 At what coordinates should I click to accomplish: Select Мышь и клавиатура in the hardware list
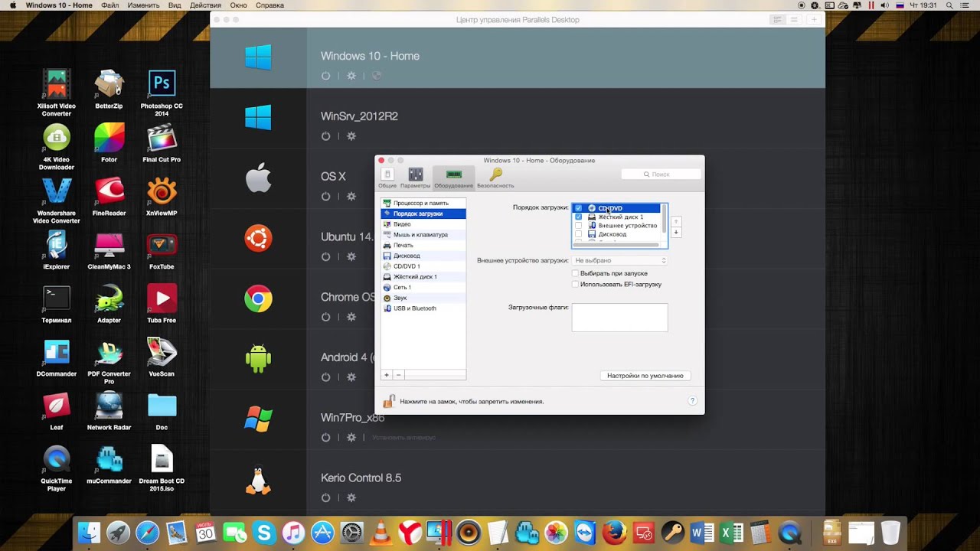coord(423,235)
